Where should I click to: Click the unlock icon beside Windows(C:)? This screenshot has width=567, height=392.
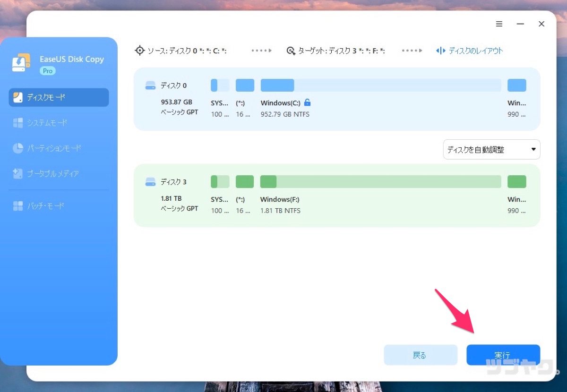coord(308,102)
